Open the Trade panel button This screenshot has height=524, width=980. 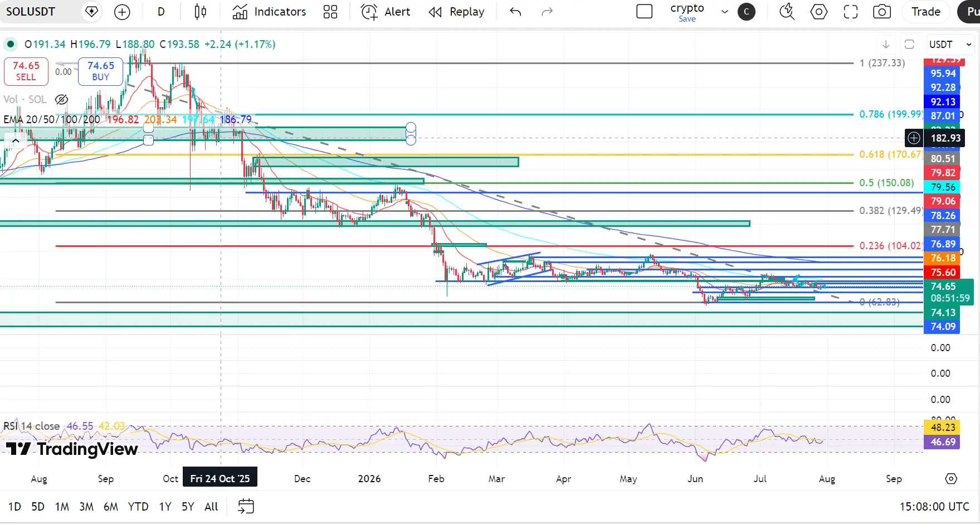[x=926, y=12]
